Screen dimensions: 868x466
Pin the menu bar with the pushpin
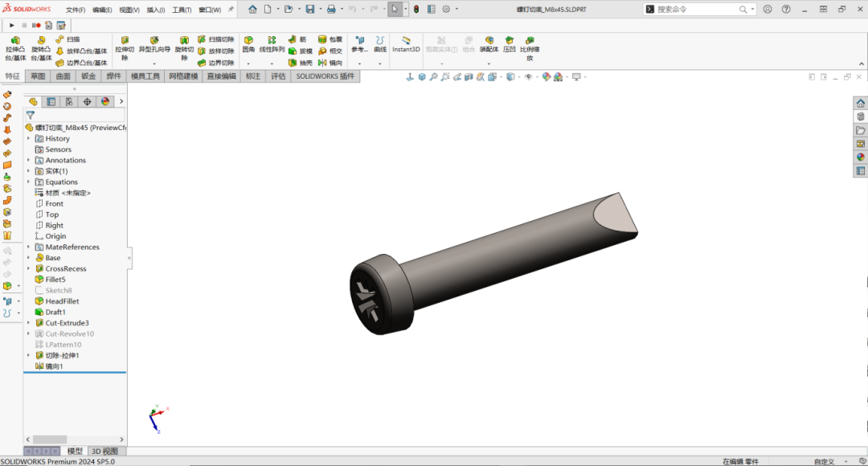pyautogui.click(x=231, y=10)
